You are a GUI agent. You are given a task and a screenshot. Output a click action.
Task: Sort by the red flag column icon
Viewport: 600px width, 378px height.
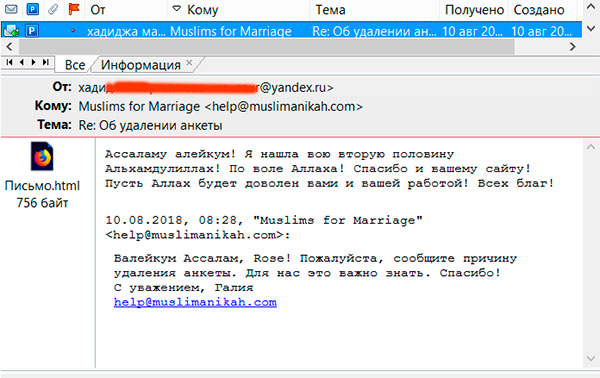pos(73,8)
